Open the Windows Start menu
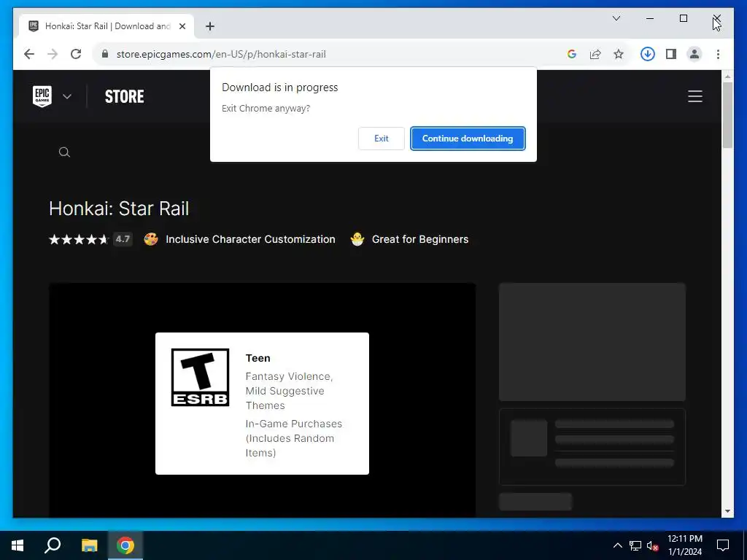 coord(18,545)
